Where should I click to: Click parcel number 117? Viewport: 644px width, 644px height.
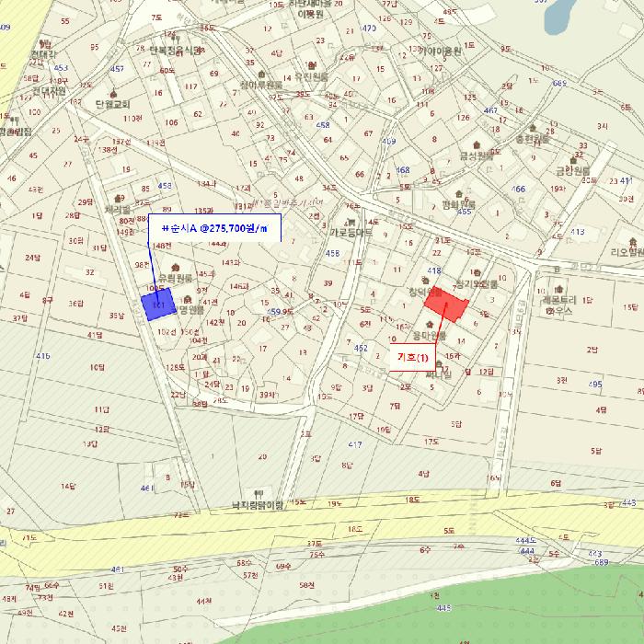pyautogui.click(x=191, y=86)
